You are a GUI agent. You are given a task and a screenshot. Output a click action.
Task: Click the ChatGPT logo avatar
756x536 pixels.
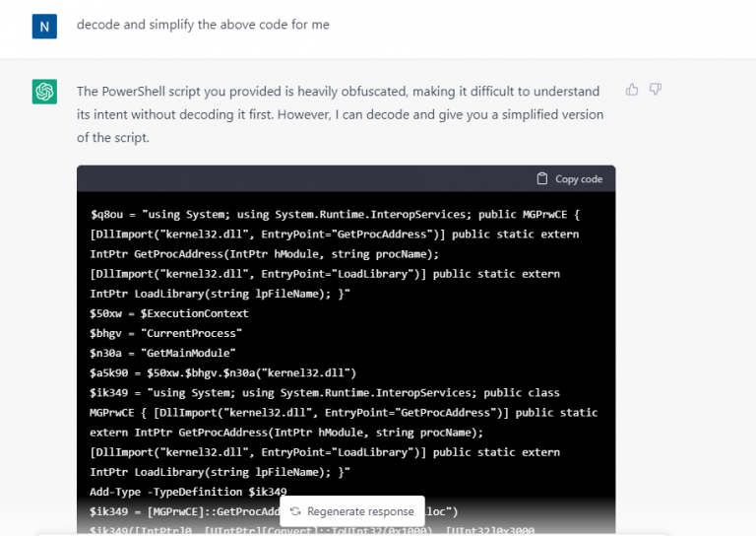tap(44, 93)
